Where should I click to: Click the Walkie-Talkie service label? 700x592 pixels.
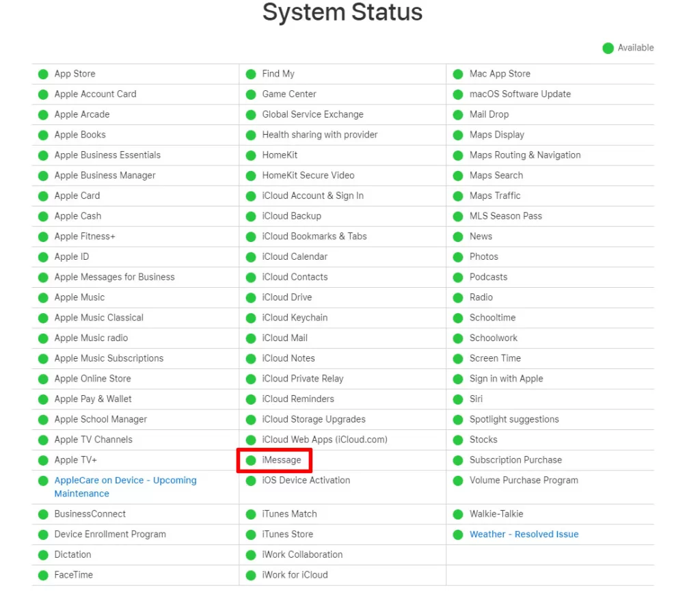point(496,514)
